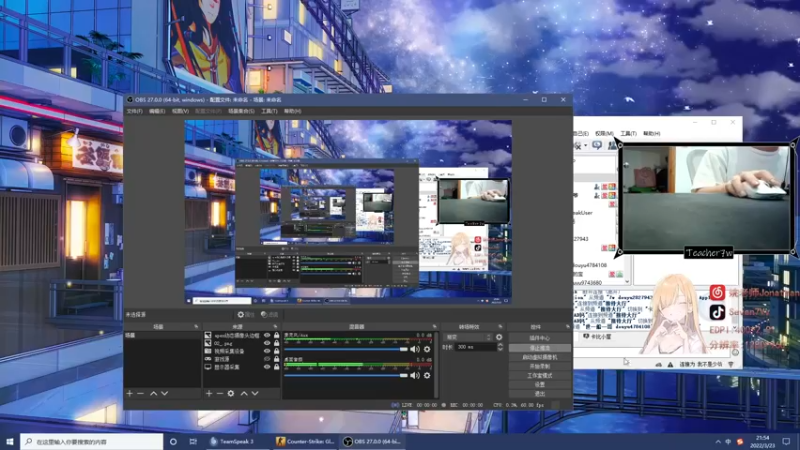Open source 滤镜 filters button above panels
Image resolution: width=800 pixels, height=450 pixels.
pos(269,315)
